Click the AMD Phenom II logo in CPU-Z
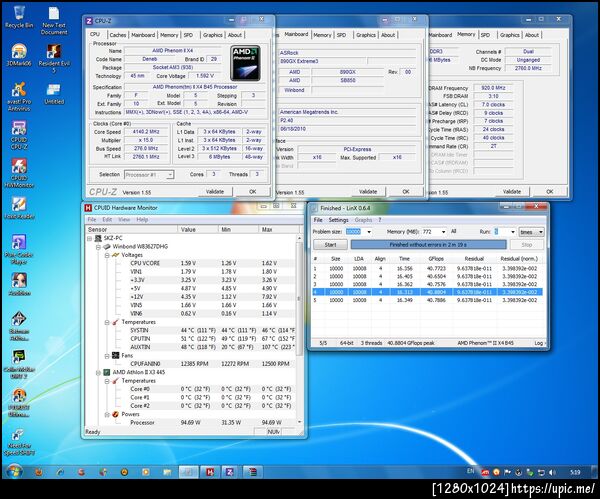 pyautogui.click(x=245, y=63)
